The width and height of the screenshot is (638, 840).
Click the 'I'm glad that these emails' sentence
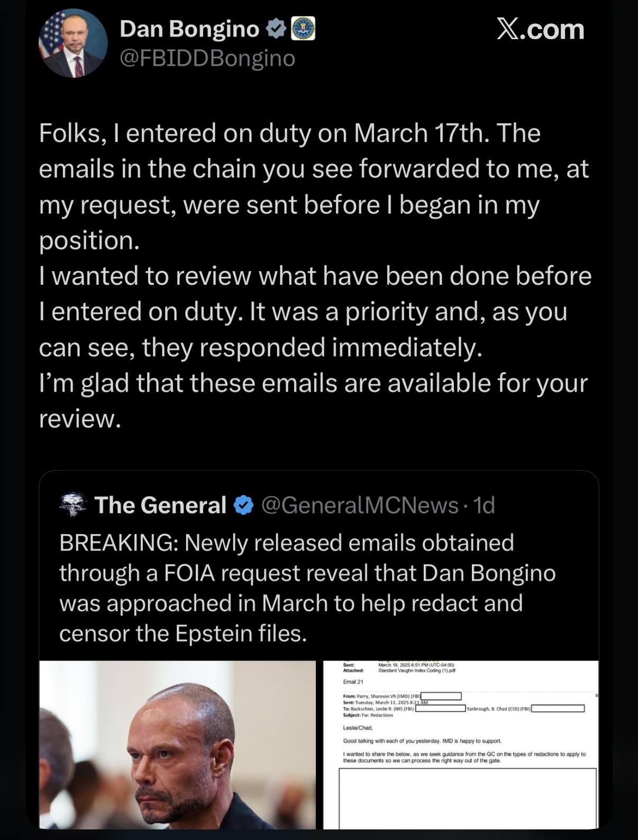313,383
